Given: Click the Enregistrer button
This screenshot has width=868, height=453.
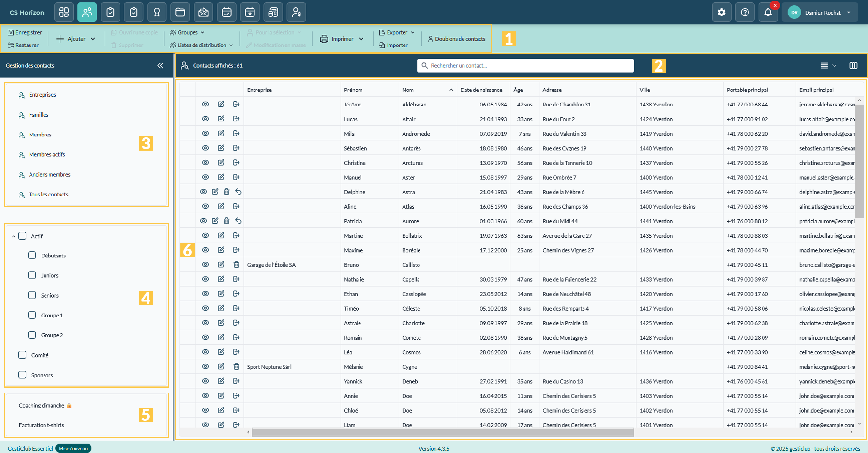Looking at the screenshot, I should [x=25, y=32].
